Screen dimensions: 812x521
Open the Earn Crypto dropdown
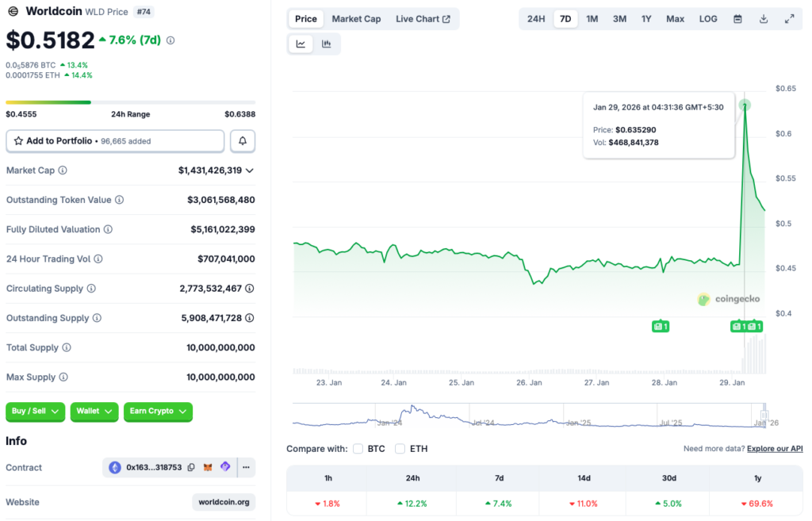pos(158,412)
